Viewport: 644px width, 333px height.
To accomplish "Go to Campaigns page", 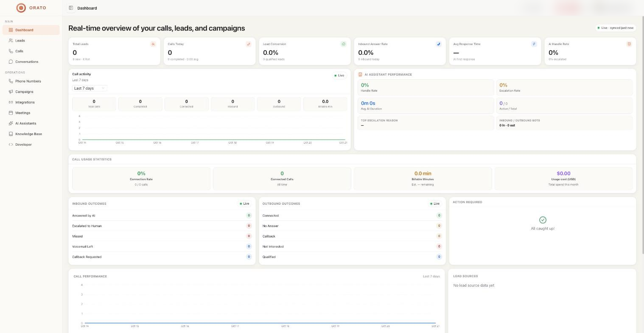I will 31,92.
